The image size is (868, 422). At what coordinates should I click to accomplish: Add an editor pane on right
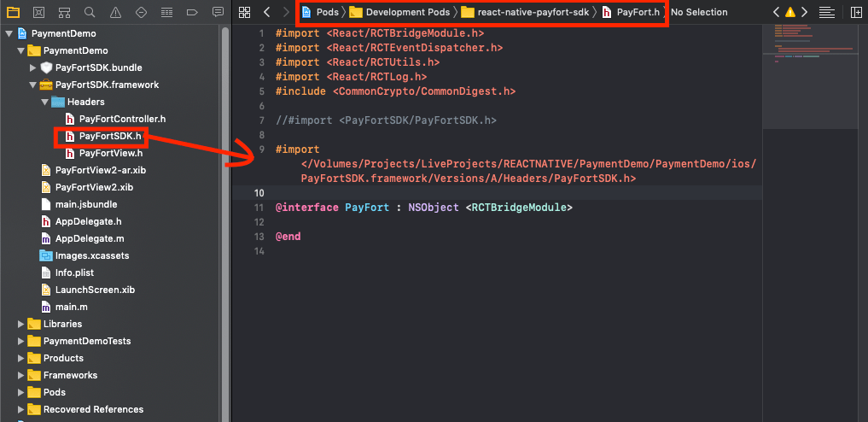(x=856, y=12)
